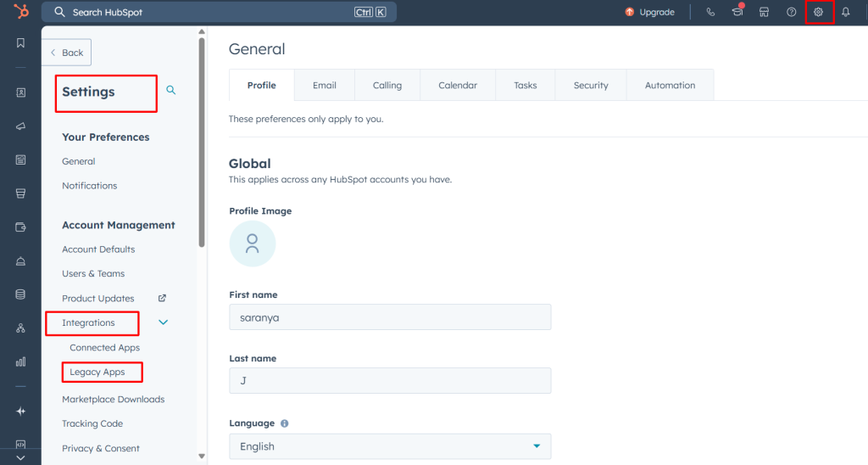868x465 pixels.
Task: Click the external link icon beside Product Updates
Action: pyautogui.click(x=162, y=298)
